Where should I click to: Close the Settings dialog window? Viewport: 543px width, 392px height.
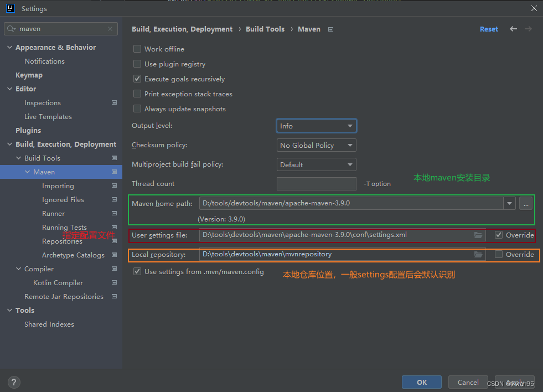click(534, 8)
